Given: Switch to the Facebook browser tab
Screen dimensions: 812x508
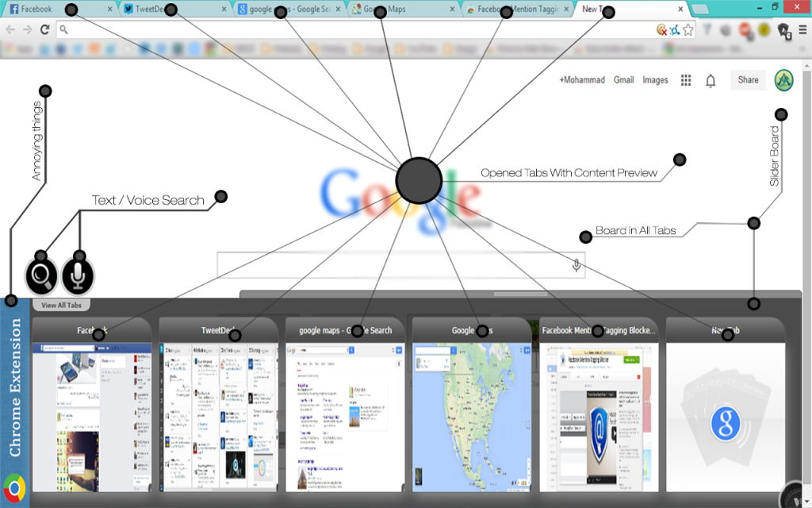Looking at the screenshot, I should (59, 9).
